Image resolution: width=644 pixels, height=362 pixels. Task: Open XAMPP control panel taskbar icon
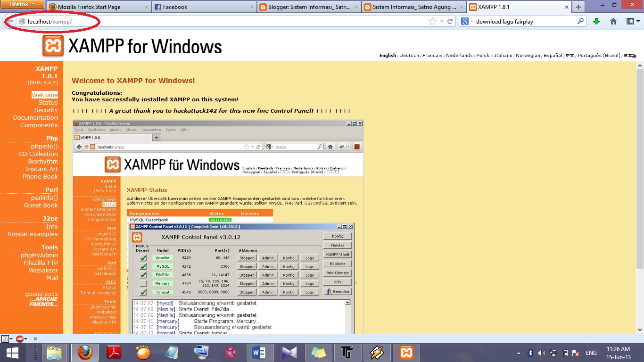(406, 353)
